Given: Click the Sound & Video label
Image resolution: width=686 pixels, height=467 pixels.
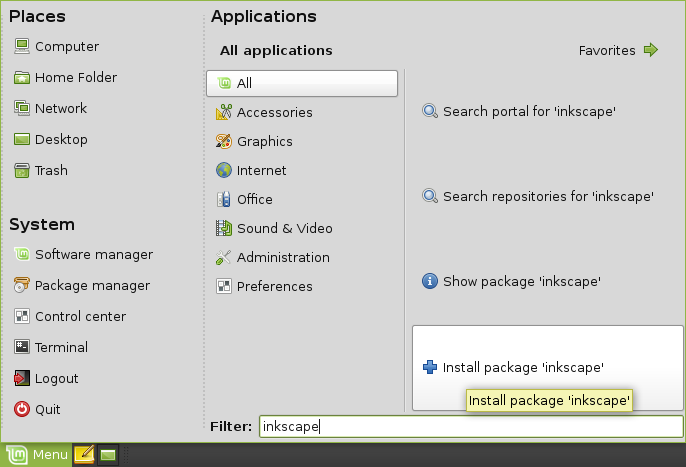Looking at the screenshot, I should [285, 228].
